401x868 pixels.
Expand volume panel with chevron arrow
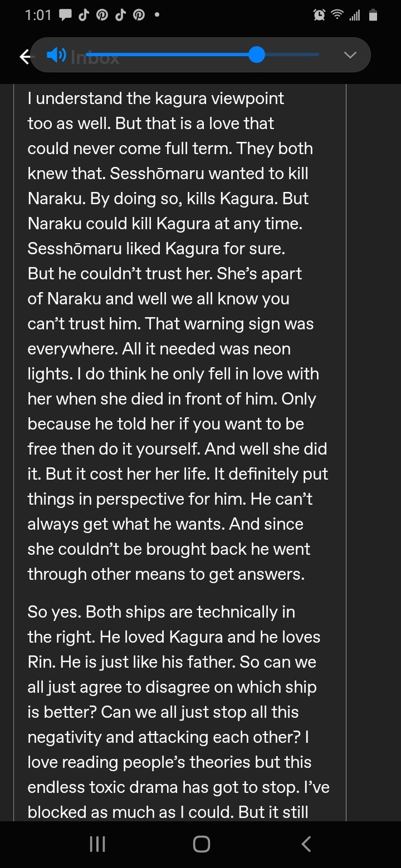[x=350, y=55]
